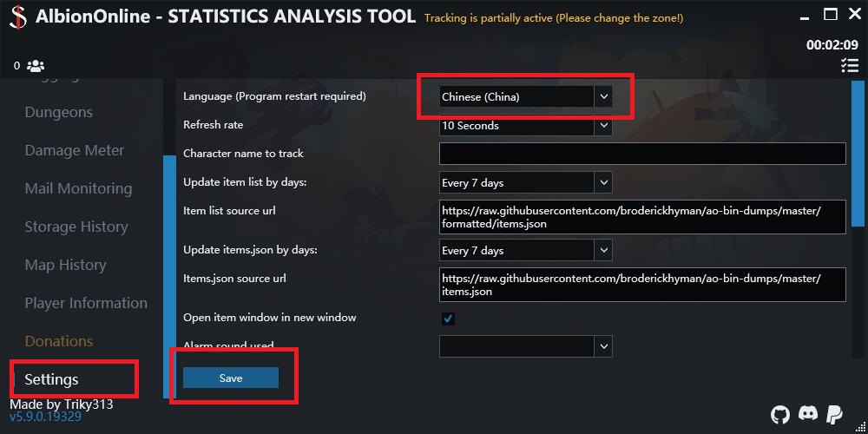Click the Save button

click(x=231, y=378)
